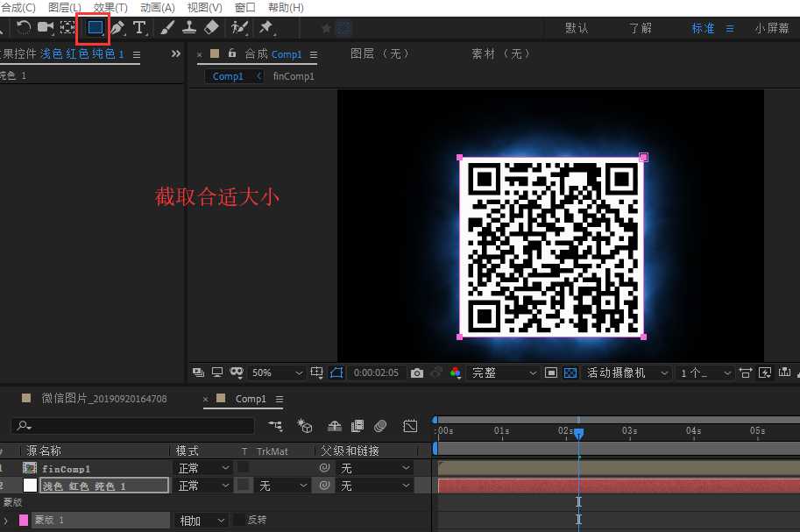Select the Eraser tool

pos(211,28)
